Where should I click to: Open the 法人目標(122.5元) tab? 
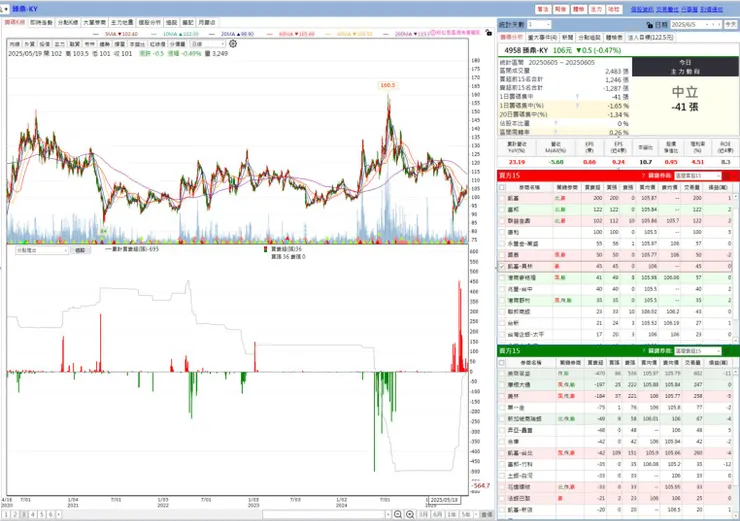(651, 37)
